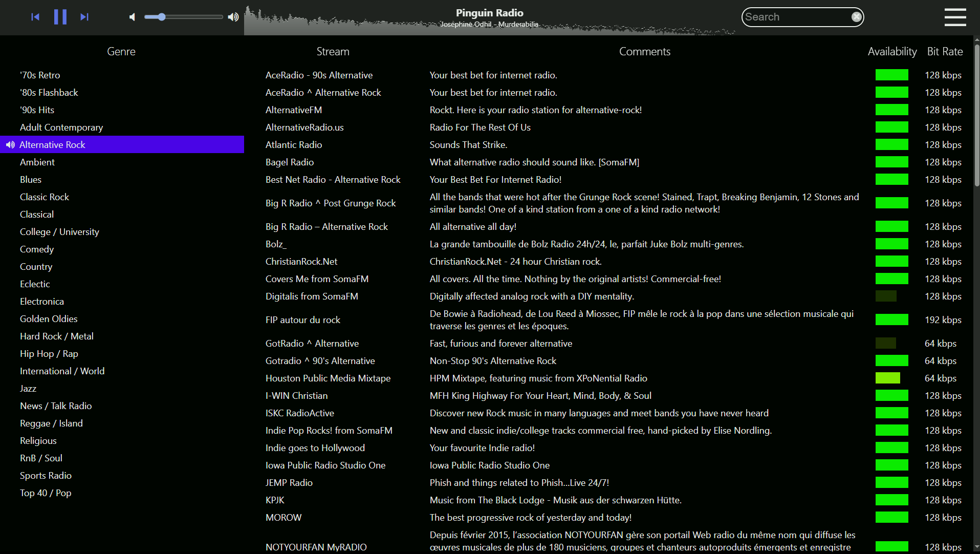Sort by the Bit Rate column header
This screenshot has width=980, height=554.
[944, 51]
